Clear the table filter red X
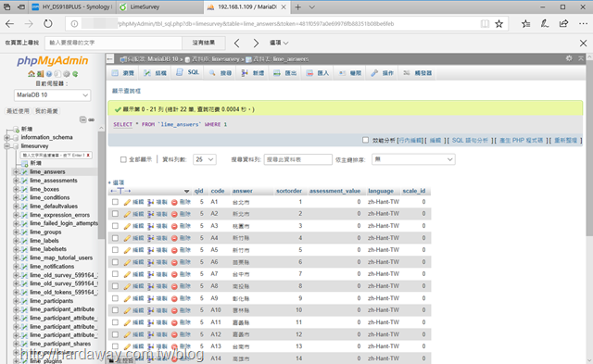This screenshot has height=364, width=593. click(x=88, y=155)
